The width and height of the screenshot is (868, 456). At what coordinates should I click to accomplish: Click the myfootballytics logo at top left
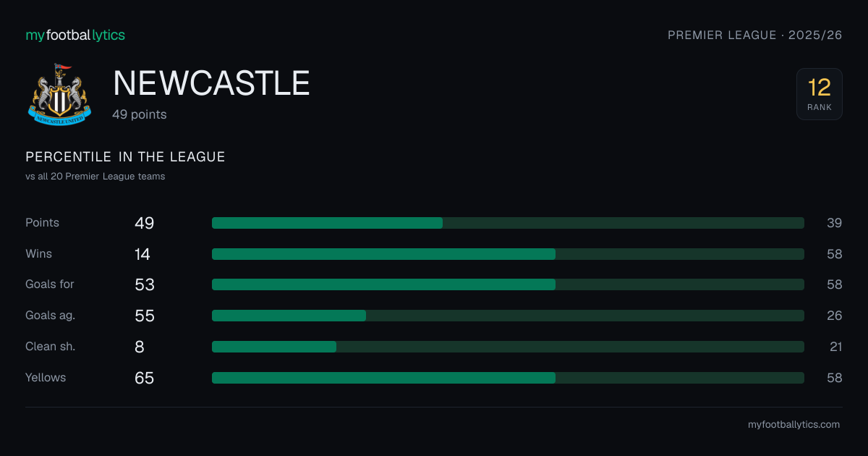click(75, 35)
